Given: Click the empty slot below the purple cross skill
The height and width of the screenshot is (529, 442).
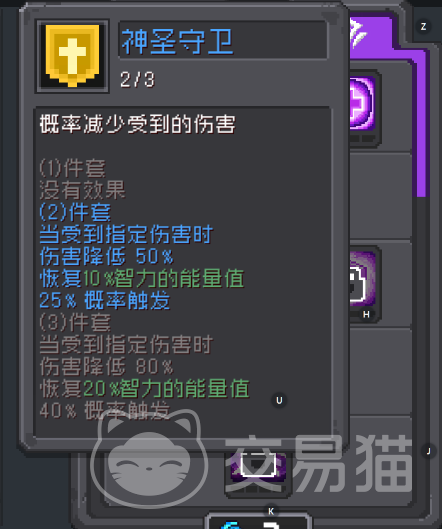Looking at the screenshot, I should [380, 196].
